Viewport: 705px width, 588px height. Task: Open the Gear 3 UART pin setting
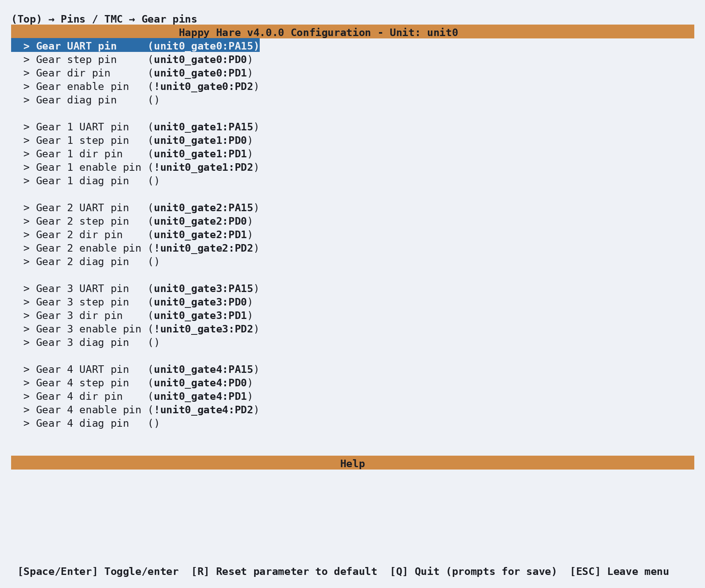pos(141,288)
